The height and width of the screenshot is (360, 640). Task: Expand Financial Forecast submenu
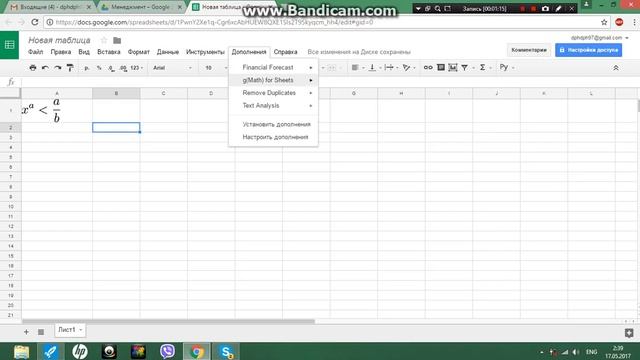pyautogui.click(x=273, y=67)
